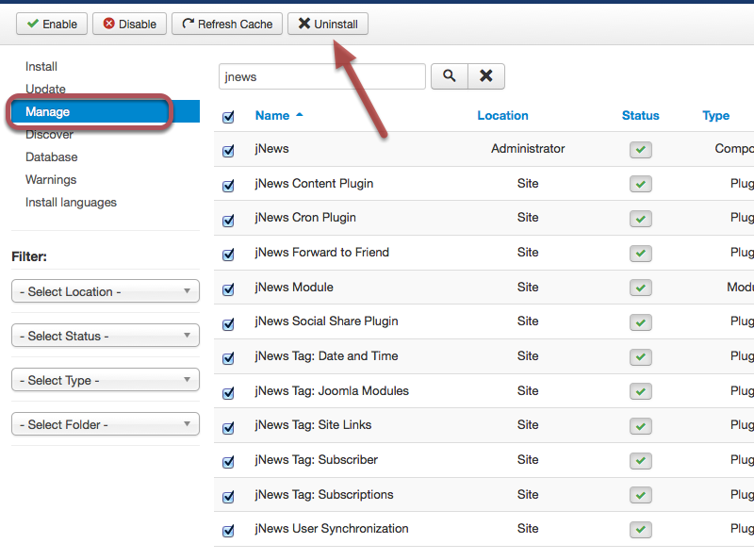Click 'jNews Tag: Subscriptions' name text

pyautogui.click(x=324, y=495)
